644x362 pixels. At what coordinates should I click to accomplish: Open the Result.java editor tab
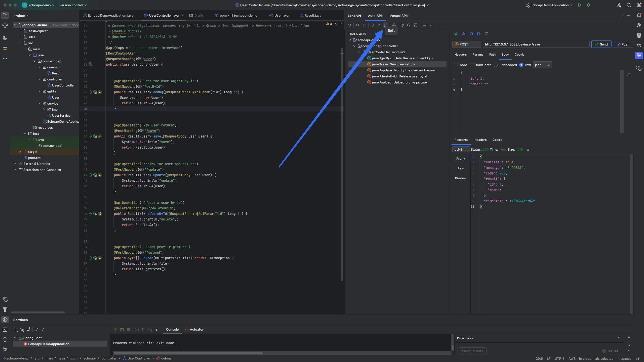pos(310,15)
